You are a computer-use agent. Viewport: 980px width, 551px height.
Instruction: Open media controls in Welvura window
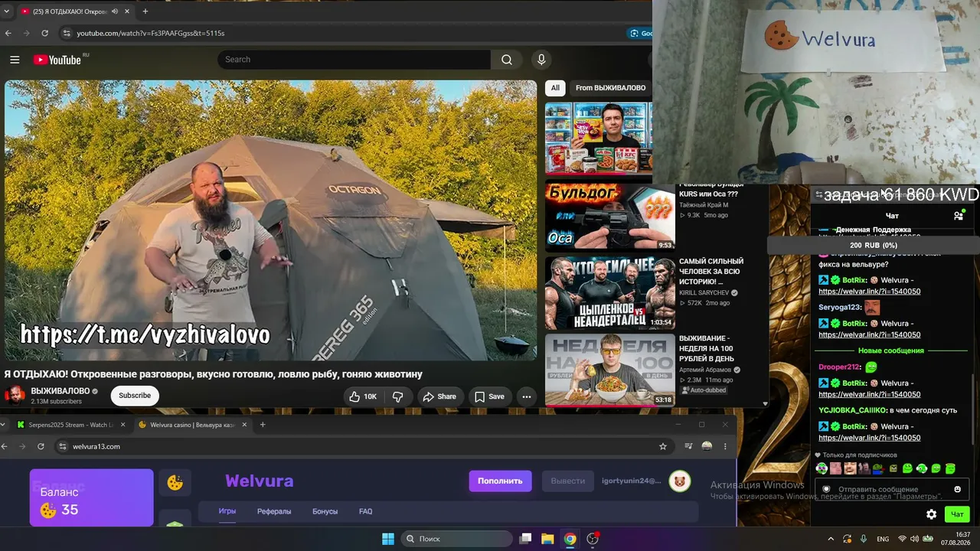[688, 446]
